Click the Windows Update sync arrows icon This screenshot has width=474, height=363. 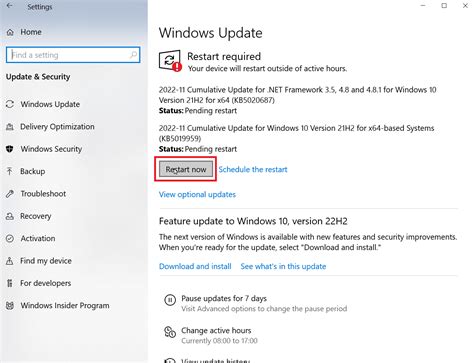click(10, 104)
